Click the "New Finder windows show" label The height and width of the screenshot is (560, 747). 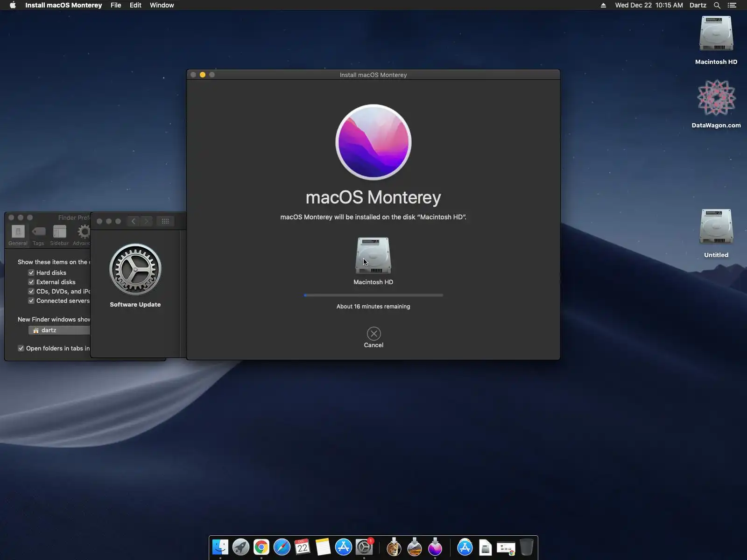pyautogui.click(x=54, y=320)
